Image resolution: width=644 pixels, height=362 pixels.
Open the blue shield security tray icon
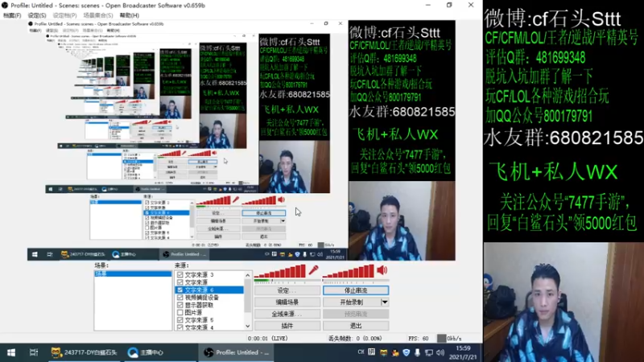point(407,352)
